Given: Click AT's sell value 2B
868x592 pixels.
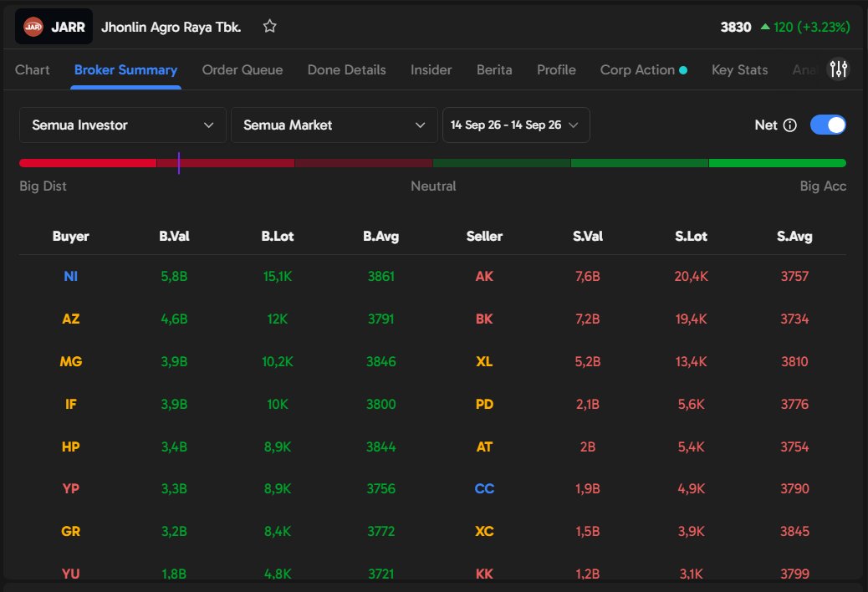Looking at the screenshot, I should click(x=588, y=447).
